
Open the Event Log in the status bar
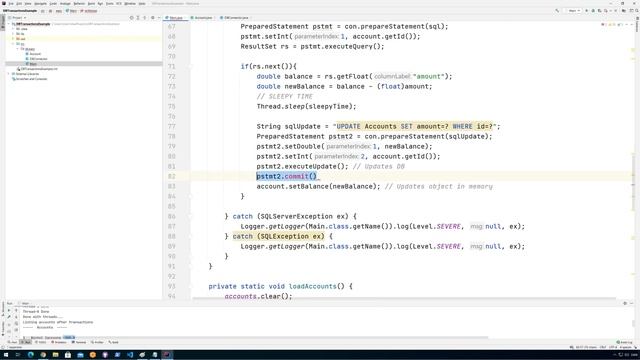pyautogui.click(x=624, y=342)
